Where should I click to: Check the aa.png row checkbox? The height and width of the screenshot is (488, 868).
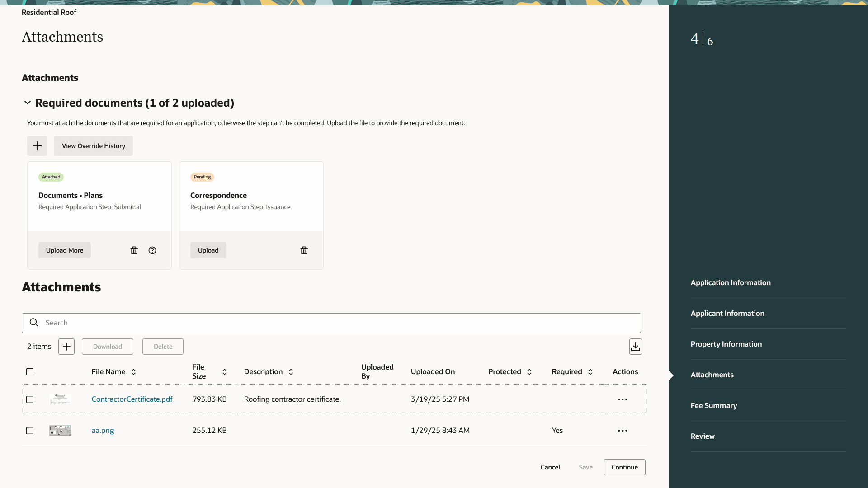[30, 431]
